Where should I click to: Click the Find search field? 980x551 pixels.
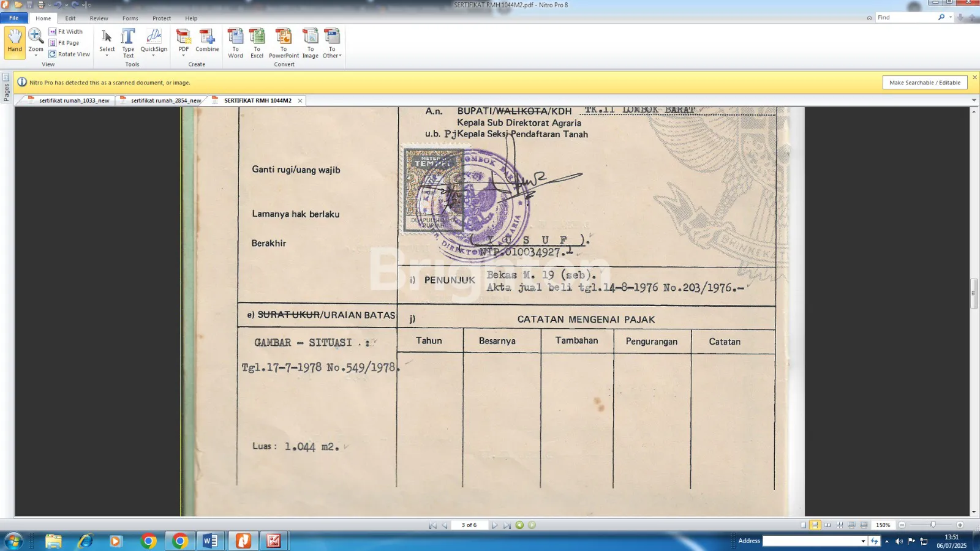(x=905, y=17)
